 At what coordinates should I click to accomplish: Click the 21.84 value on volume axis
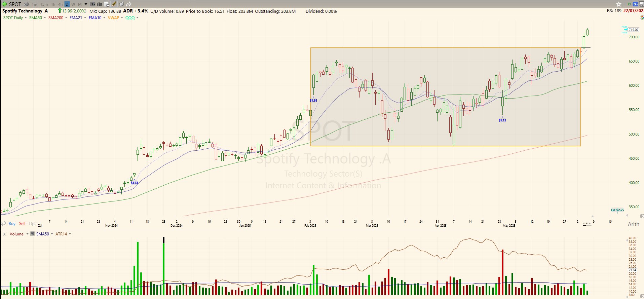point(633,270)
